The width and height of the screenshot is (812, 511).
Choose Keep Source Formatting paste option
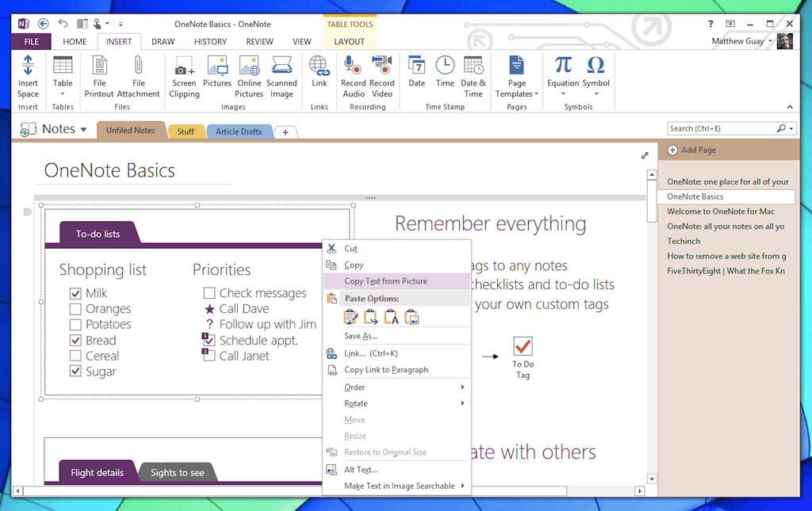350,317
